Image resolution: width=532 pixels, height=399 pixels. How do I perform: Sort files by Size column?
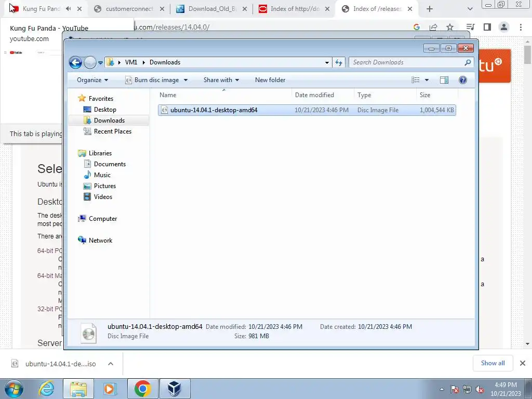tap(437, 95)
